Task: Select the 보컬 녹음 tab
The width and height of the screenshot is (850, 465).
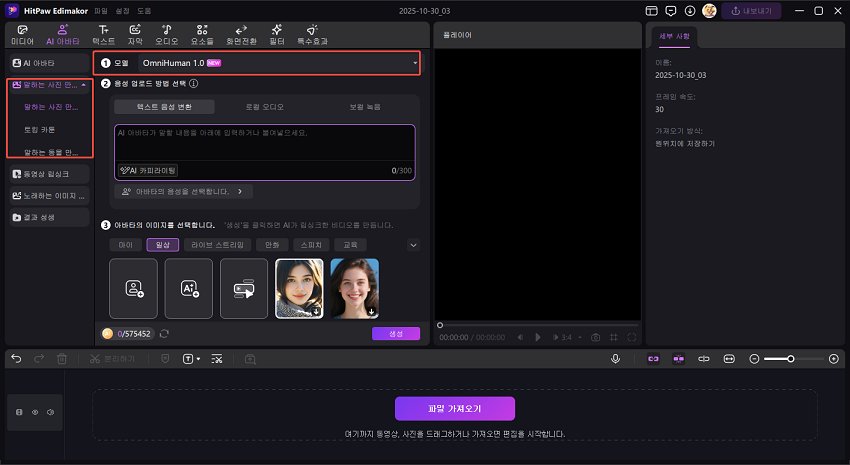Action: [365, 107]
